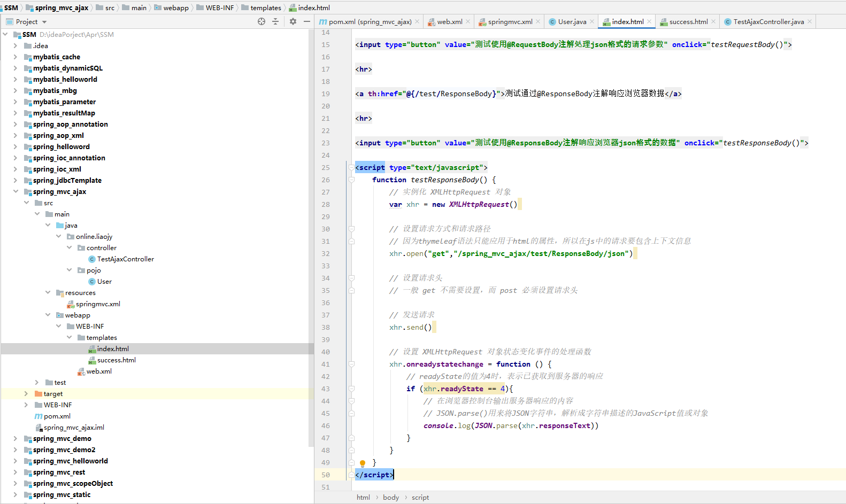Click the script breadcrumb at editor bottom
The width and height of the screenshot is (846, 504).
pyautogui.click(x=420, y=497)
